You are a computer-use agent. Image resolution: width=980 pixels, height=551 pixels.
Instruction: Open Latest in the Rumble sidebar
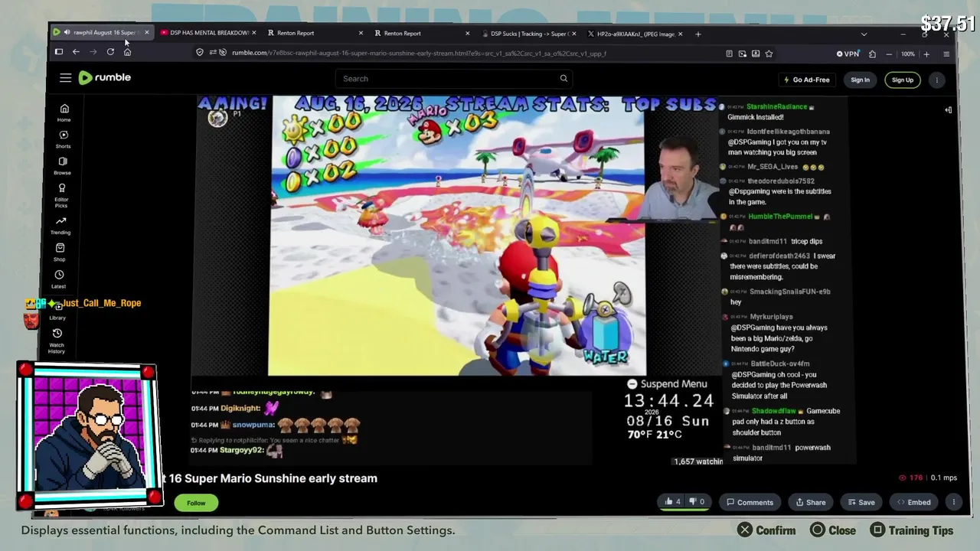59,279
